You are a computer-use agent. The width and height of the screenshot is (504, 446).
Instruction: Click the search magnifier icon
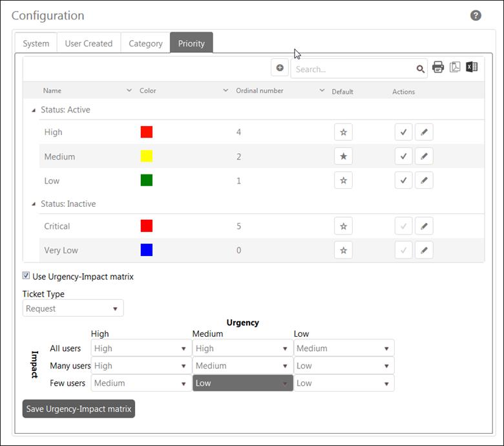pos(421,69)
